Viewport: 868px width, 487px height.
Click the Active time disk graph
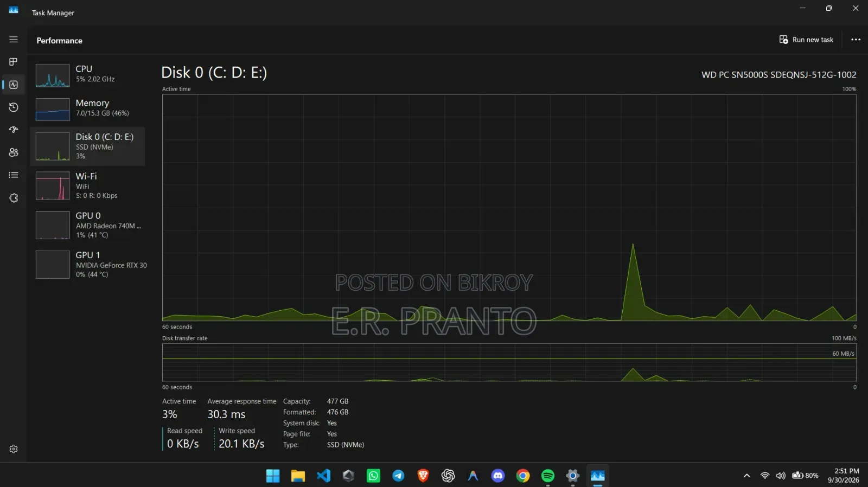click(x=509, y=208)
